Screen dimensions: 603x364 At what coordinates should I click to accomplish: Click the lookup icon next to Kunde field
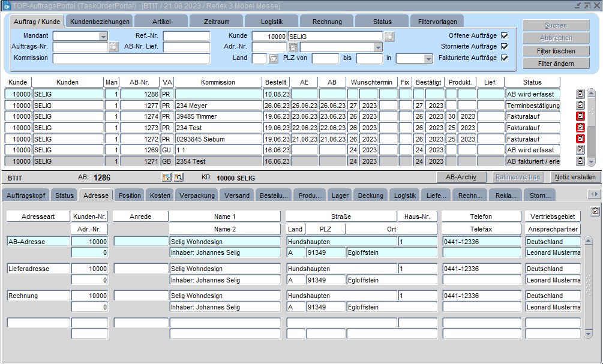(x=390, y=36)
